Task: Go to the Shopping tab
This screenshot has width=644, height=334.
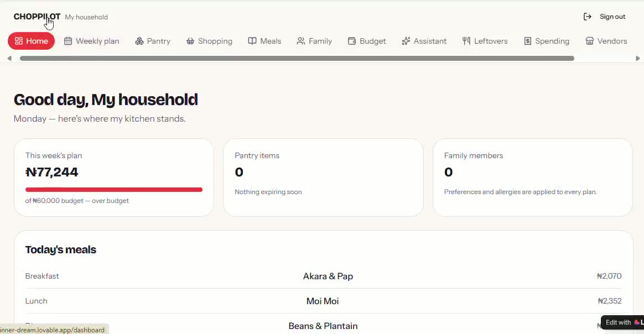Action: pyautogui.click(x=209, y=41)
